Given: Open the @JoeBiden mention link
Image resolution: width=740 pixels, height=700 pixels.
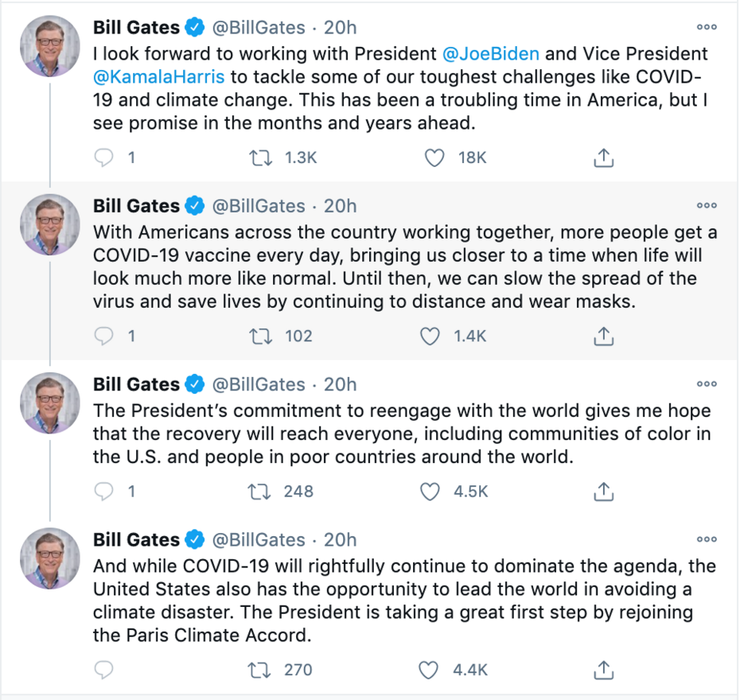Looking at the screenshot, I should point(491,55).
